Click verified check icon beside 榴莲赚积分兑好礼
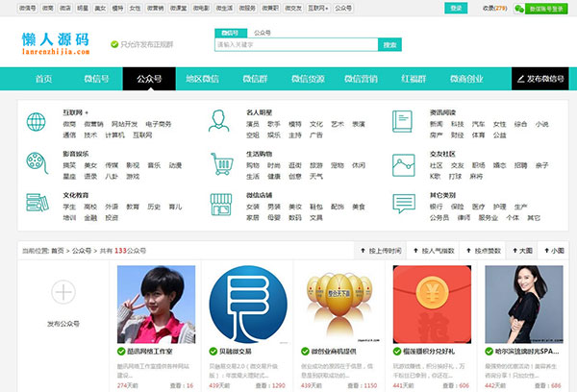Screen dimensions: 577x392 (x=397, y=352)
